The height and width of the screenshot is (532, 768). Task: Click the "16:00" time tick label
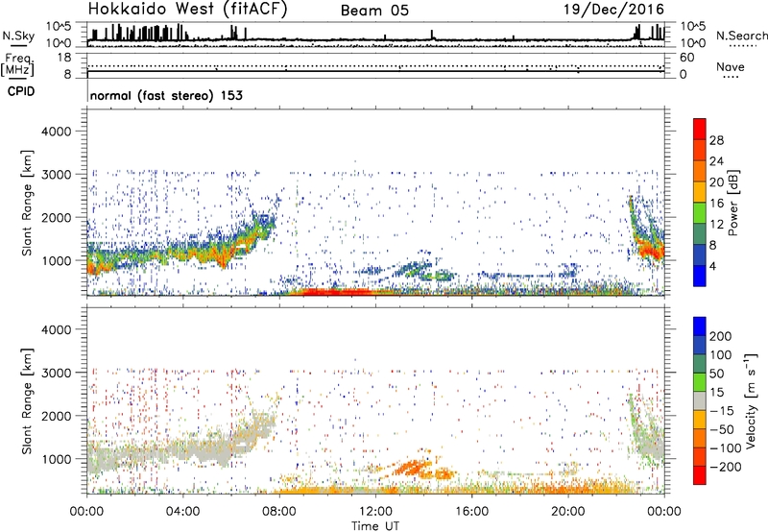pos(471,512)
